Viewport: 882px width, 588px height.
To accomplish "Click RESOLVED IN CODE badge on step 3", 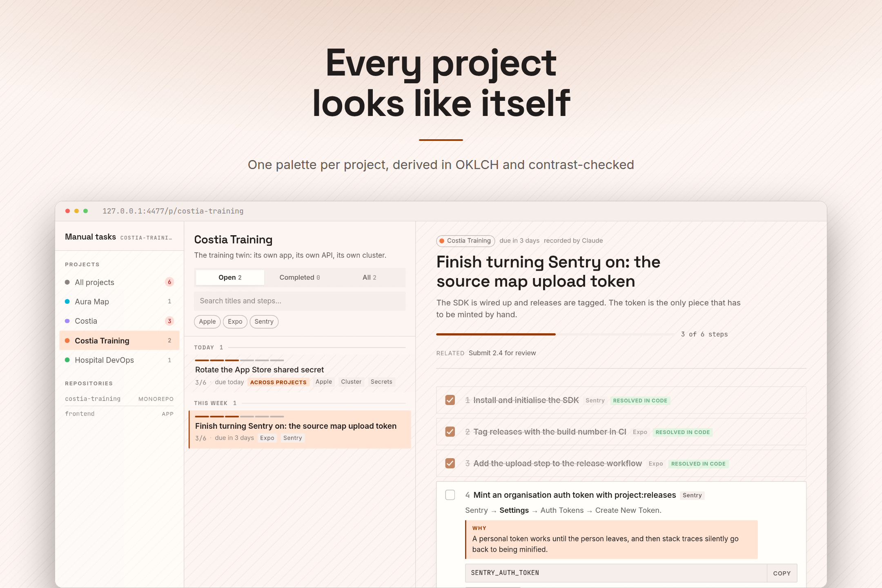I will (x=698, y=464).
